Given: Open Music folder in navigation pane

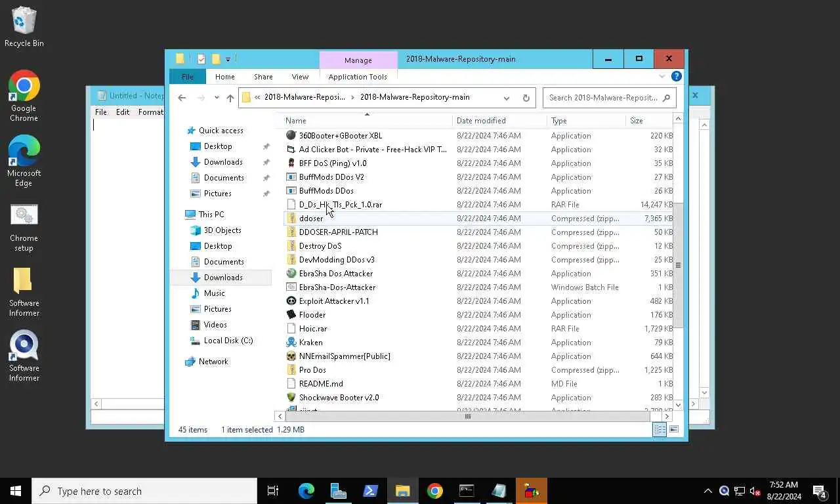Looking at the screenshot, I should 214,293.
